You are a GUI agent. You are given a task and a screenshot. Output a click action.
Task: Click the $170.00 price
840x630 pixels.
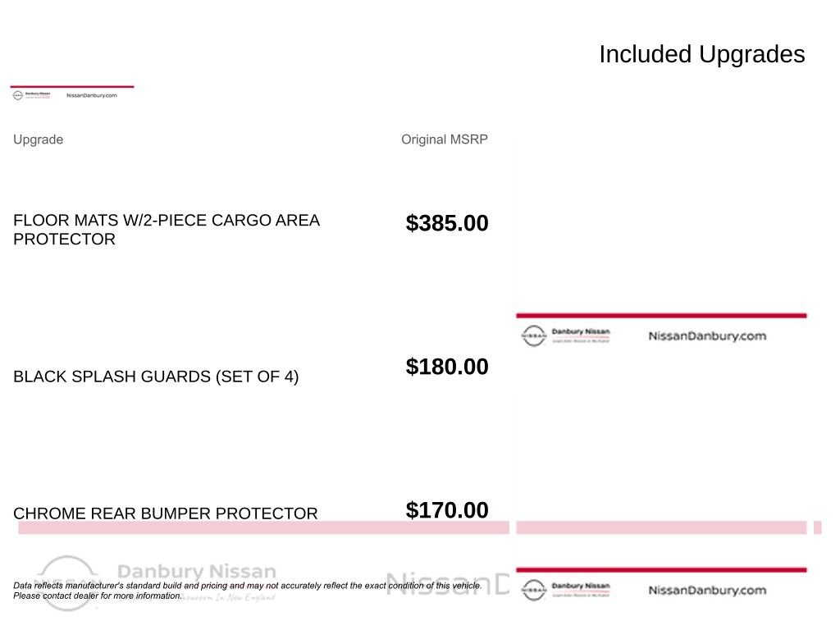(447, 510)
